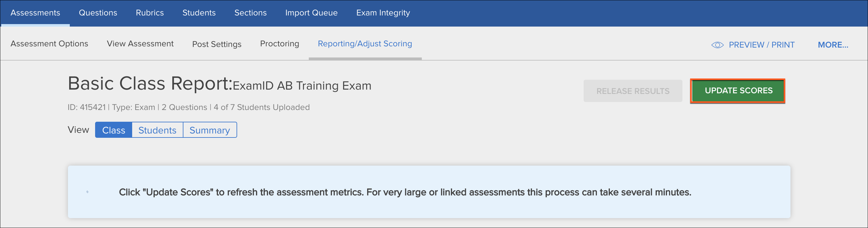Open the Students tab in the top navigation bar

(199, 13)
